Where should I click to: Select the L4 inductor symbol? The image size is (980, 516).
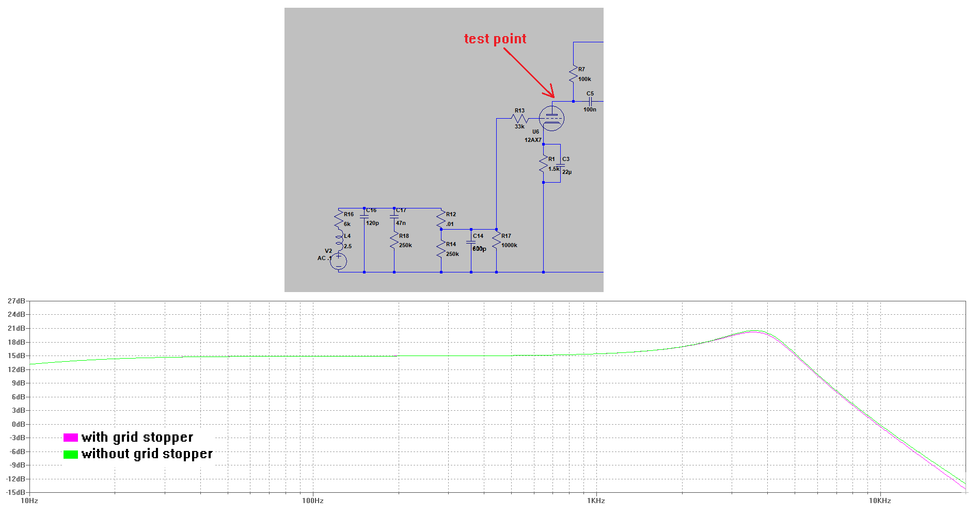click(339, 240)
